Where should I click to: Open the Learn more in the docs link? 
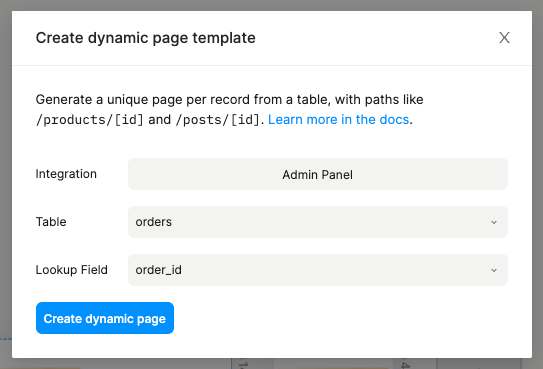click(338, 119)
